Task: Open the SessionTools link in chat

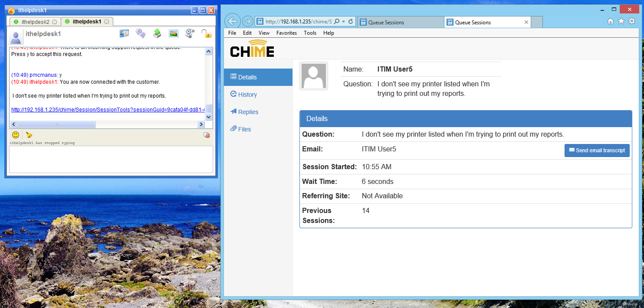Action: (x=108, y=110)
